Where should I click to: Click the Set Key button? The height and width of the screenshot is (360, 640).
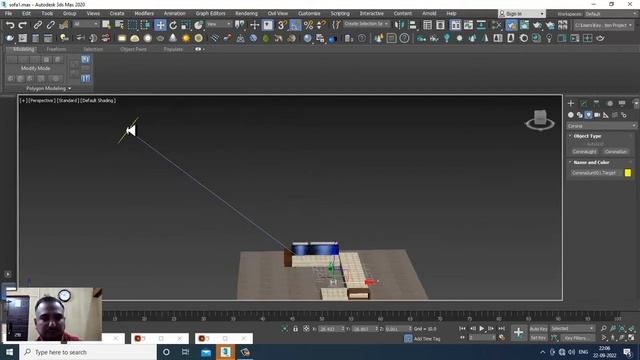click(538, 338)
